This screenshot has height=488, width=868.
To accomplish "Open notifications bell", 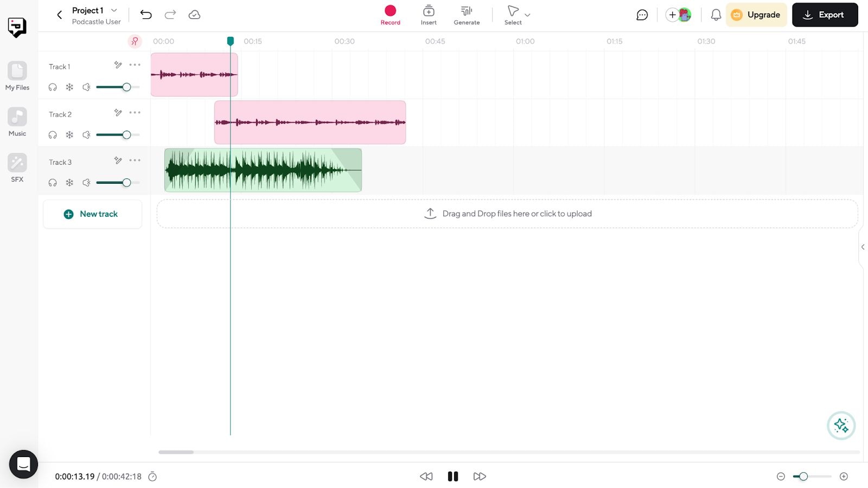I will click(x=716, y=15).
